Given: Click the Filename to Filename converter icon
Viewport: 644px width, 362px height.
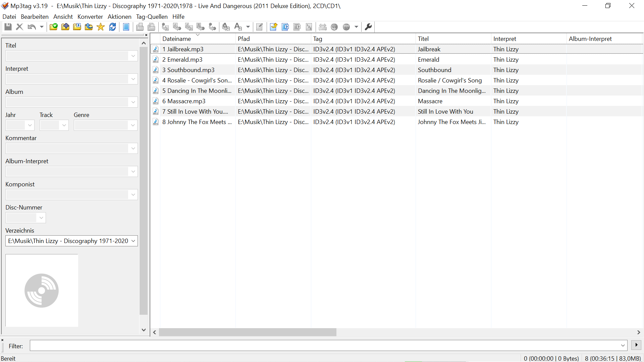Looking at the screenshot, I should [x=189, y=27].
